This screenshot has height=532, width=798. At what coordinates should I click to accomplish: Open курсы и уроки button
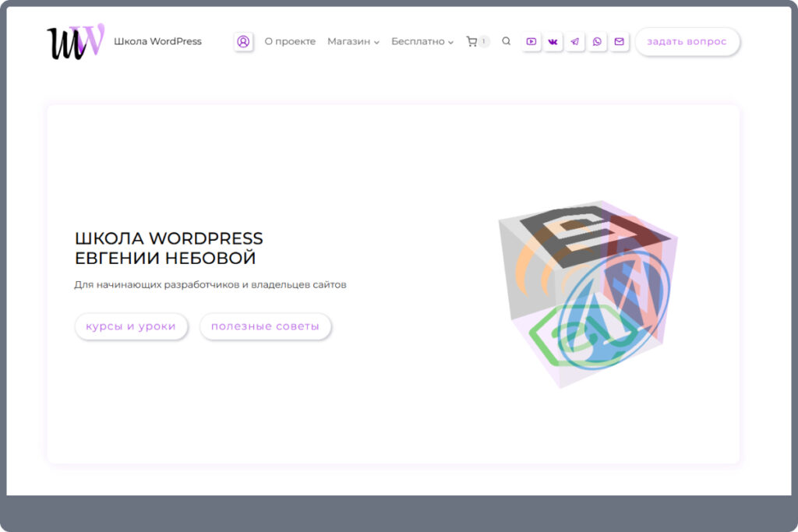pyautogui.click(x=131, y=326)
